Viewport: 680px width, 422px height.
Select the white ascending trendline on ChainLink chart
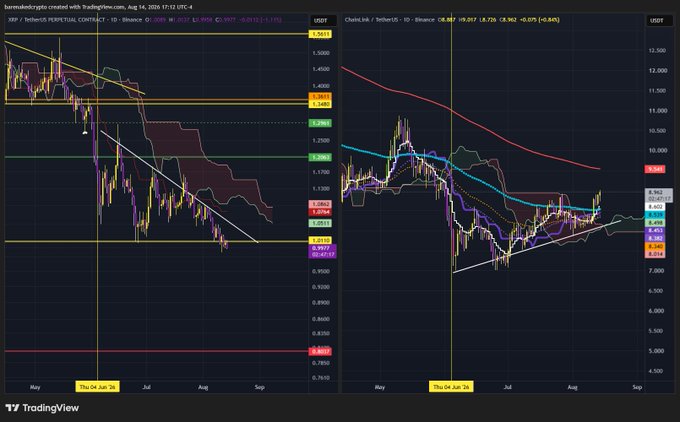click(x=537, y=246)
